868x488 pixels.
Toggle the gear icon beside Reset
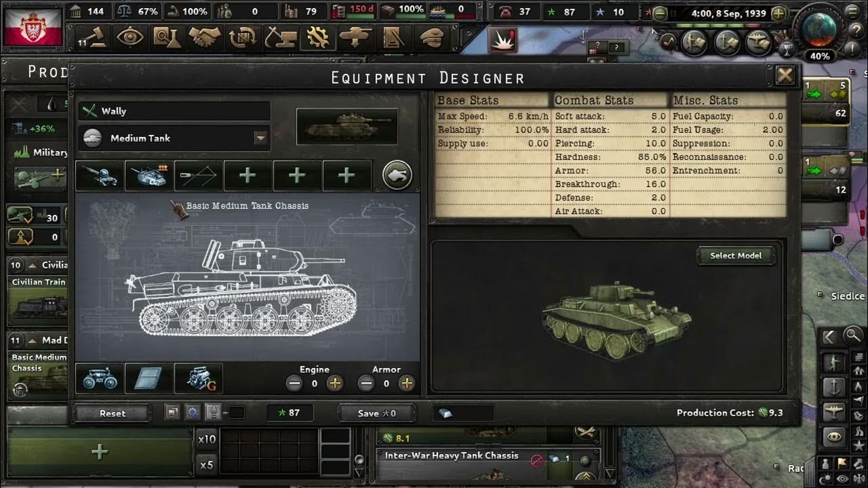(x=193, y=412)
